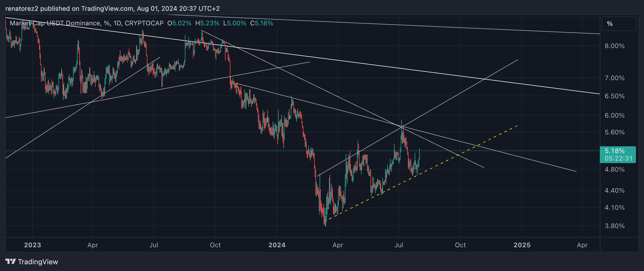Click the open value O5.02%
This screenshot has height=271, width=644.
179,23
